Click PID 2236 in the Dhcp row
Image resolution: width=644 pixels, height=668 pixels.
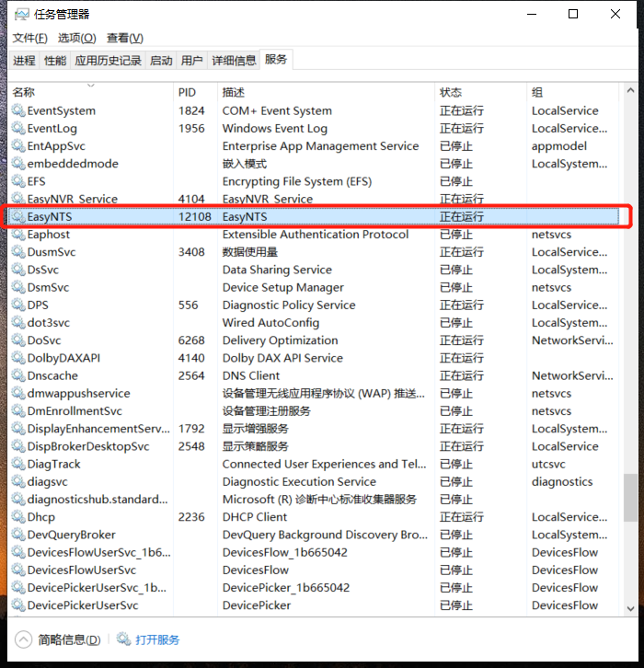click(x=191, y=517)
